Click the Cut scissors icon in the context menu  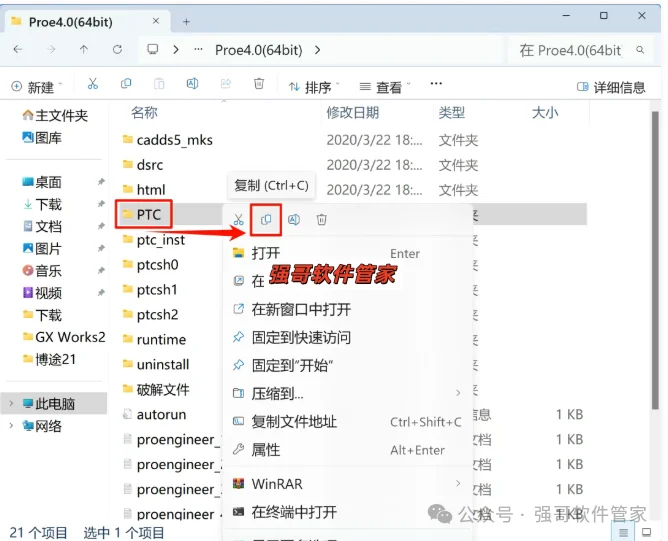pyautogui.click(x=239, y=220)
